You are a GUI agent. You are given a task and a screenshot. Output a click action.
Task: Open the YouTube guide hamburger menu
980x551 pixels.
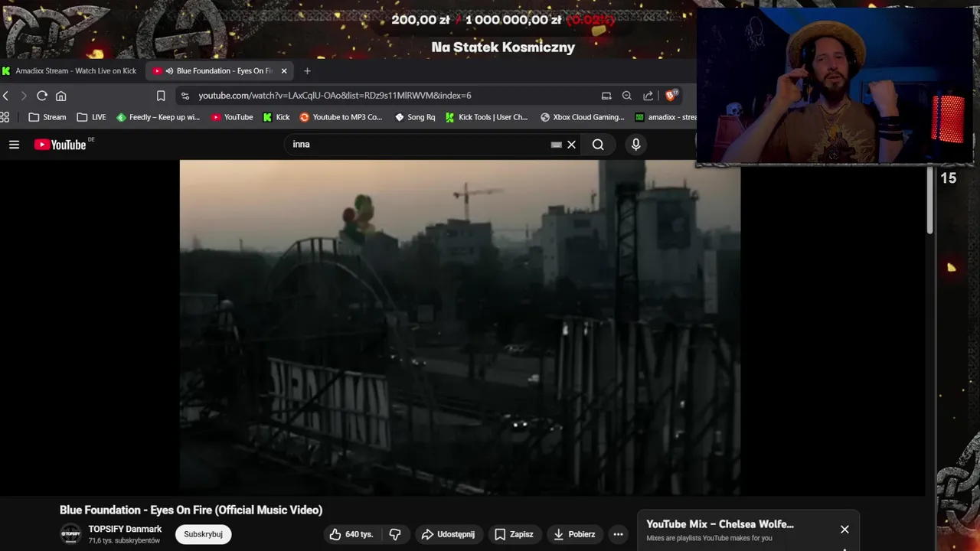coord(14,145)
